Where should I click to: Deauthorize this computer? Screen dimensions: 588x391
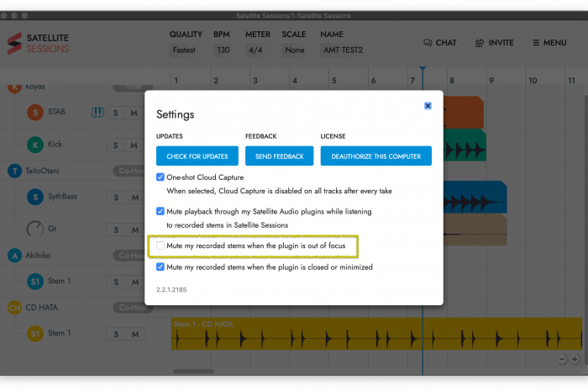pos(375,156)
